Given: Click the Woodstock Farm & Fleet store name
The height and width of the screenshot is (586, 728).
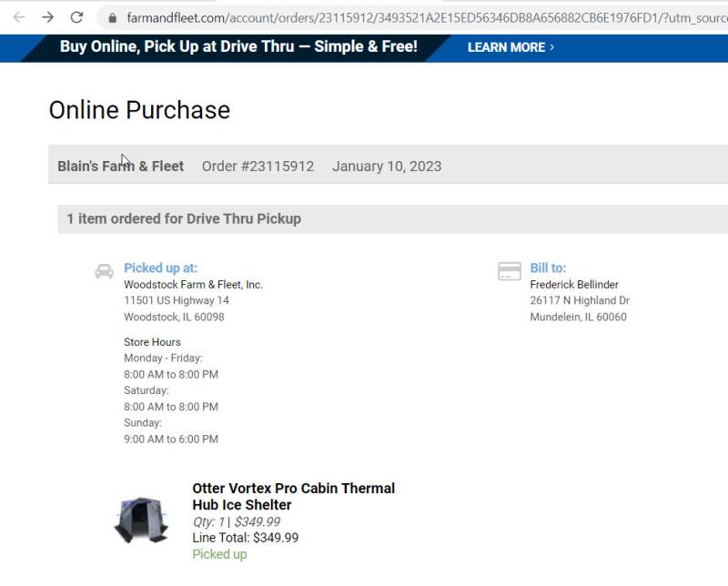Looking at the screenshot, I should click(193, 285).
